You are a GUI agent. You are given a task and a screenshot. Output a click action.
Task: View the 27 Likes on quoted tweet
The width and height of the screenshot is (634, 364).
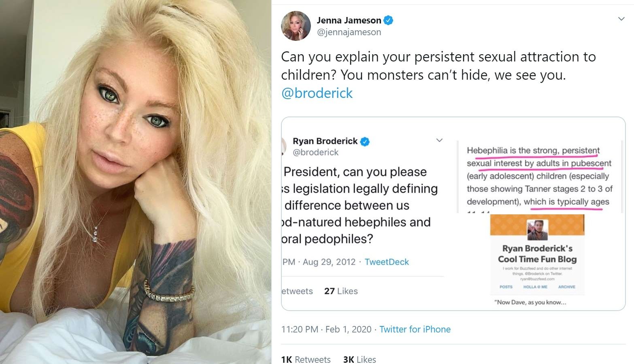pos(341,291)
